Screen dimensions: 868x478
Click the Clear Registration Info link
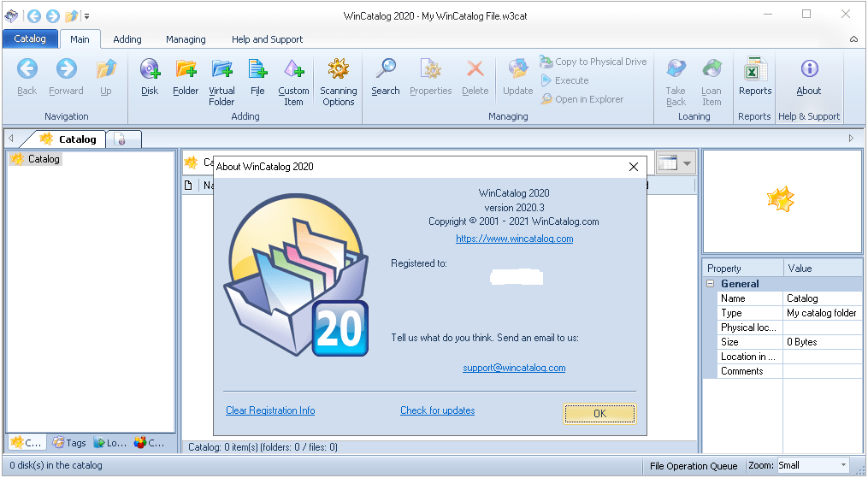tap(270, 410)
